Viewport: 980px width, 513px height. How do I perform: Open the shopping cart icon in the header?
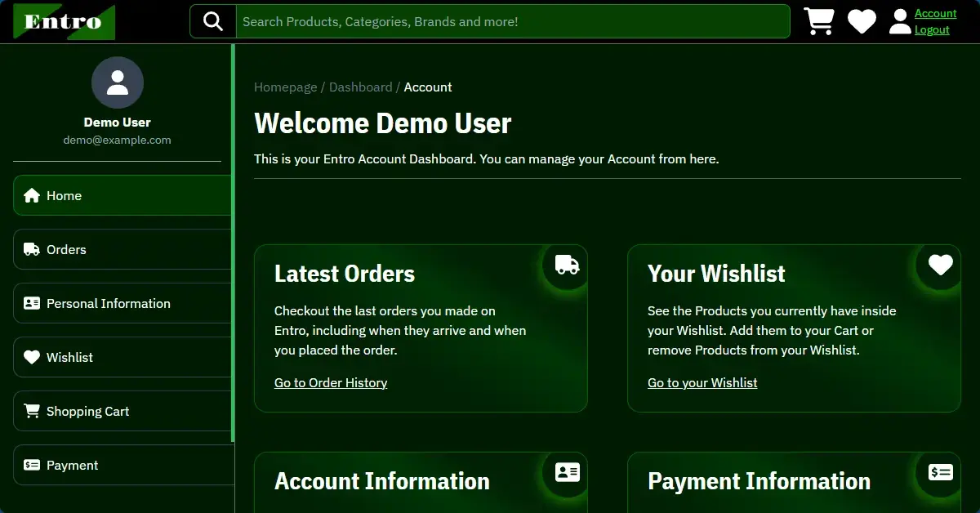819,20
